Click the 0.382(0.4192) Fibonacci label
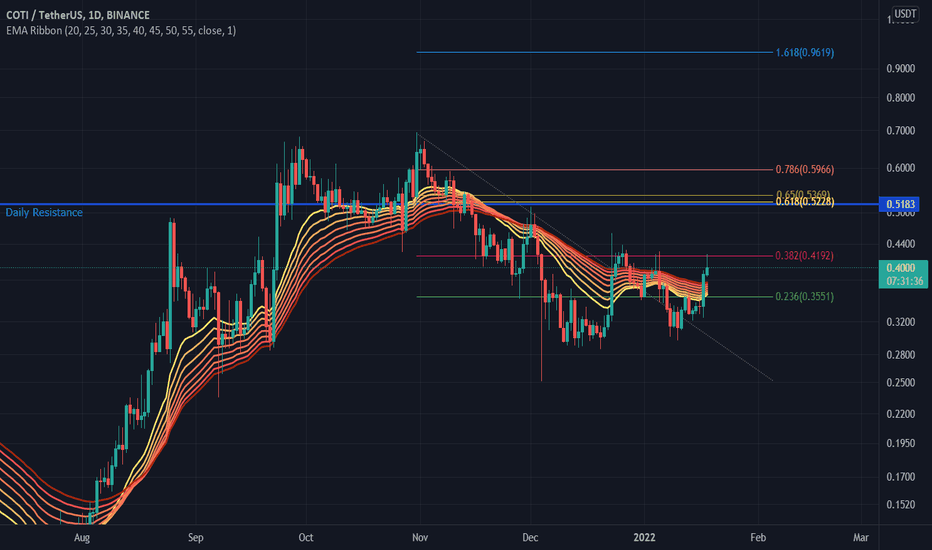The image size is (932, 550). coord(805,256)
